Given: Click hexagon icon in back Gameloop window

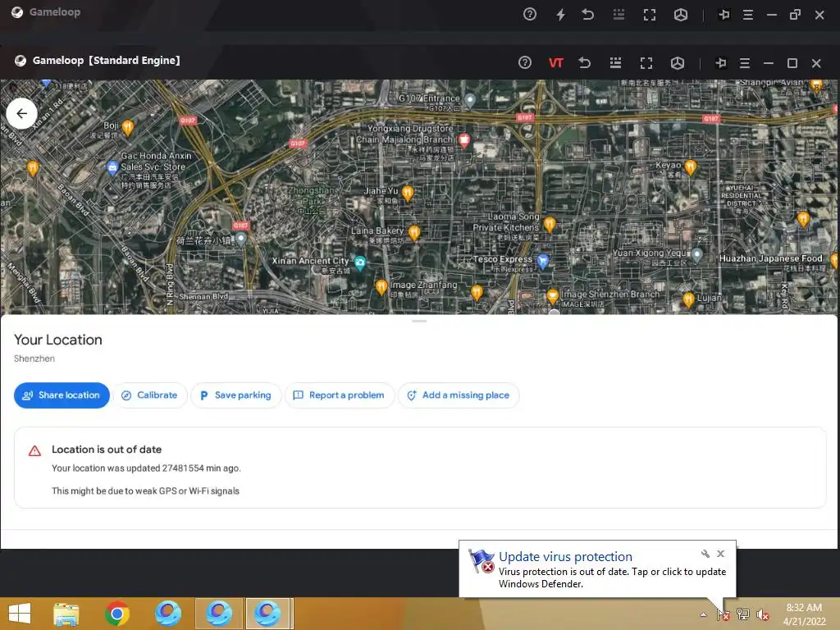Looking at the screenshot, I should (680, 15).
